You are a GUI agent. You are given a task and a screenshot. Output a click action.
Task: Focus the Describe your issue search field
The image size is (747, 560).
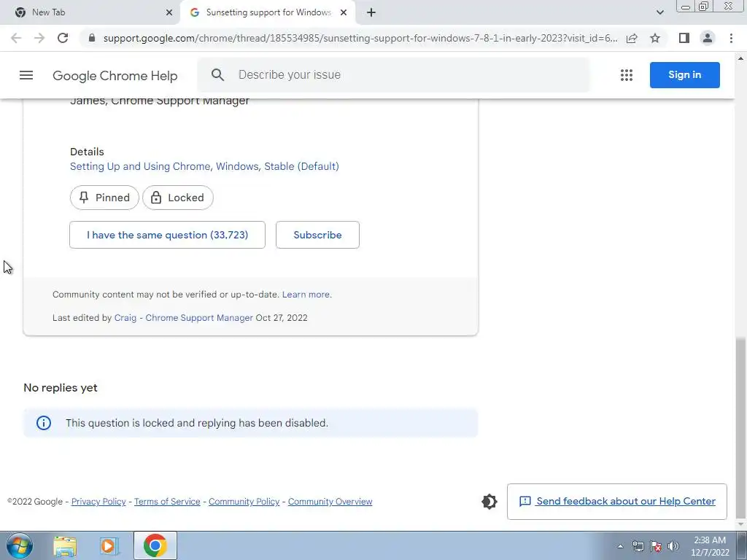click(393, 75)
